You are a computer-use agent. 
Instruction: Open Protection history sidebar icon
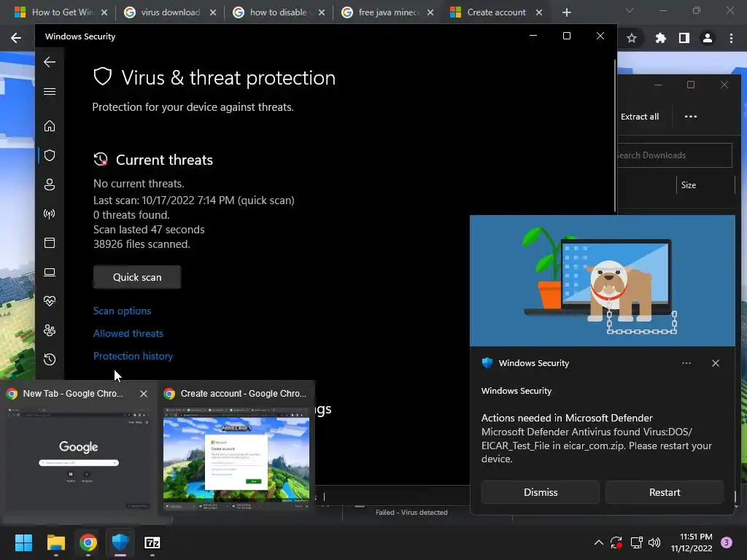[50, 359]
